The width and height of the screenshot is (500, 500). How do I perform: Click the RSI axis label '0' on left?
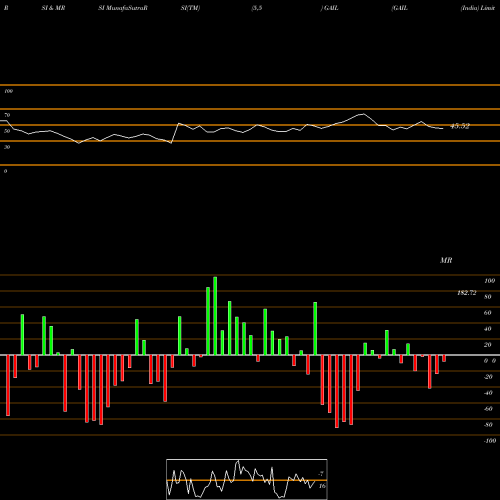tap(5, 171)
